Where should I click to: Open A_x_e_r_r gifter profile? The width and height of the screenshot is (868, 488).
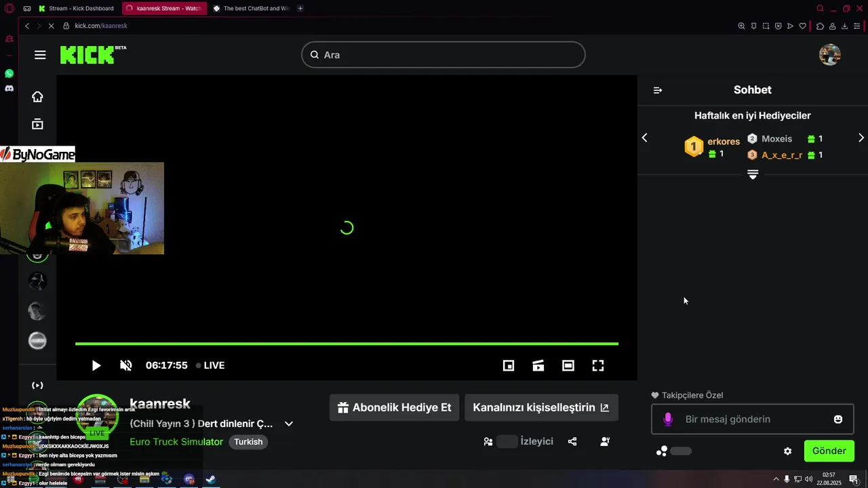pyautogui.click(x=782, y=155)
